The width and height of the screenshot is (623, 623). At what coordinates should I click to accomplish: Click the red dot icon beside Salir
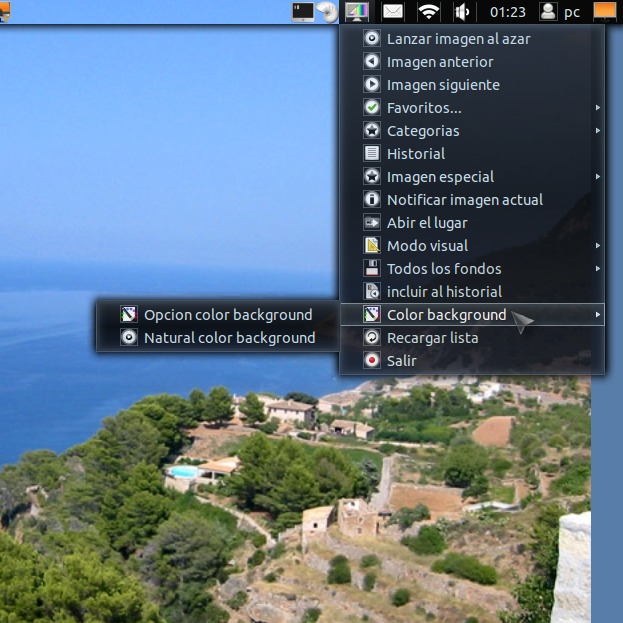click(372, 361)
